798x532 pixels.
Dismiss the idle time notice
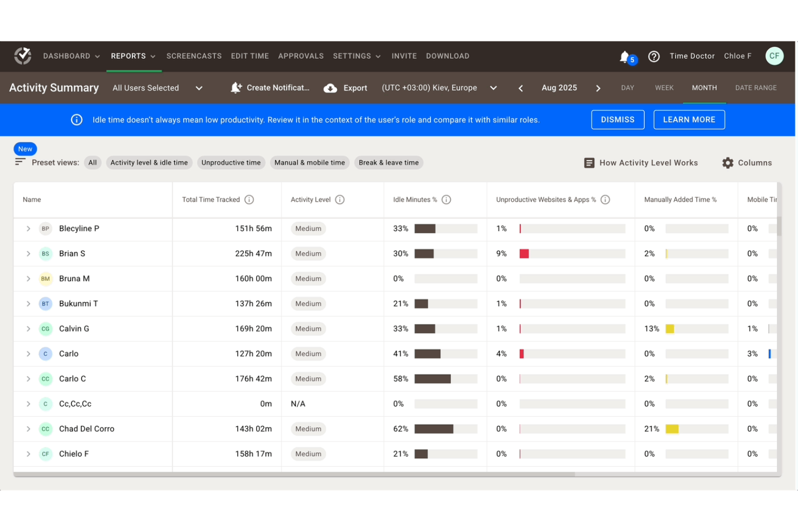click(x=618, y=119)
